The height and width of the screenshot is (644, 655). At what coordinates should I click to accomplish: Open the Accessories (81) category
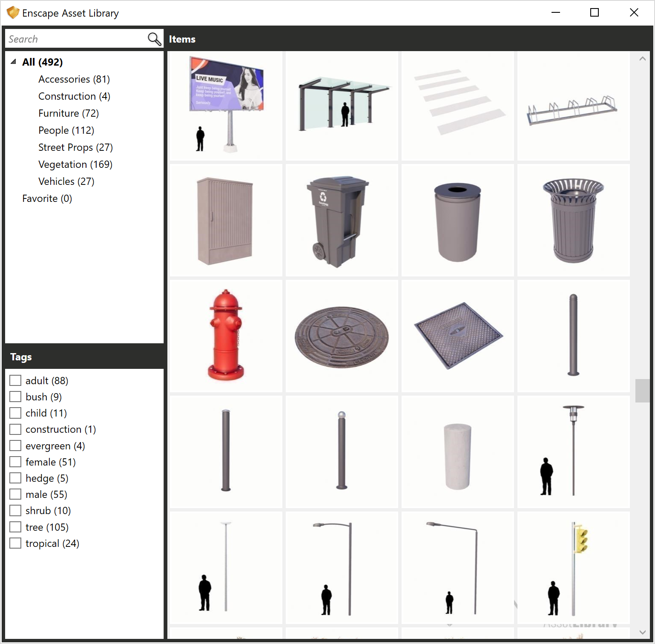(74, 79)
